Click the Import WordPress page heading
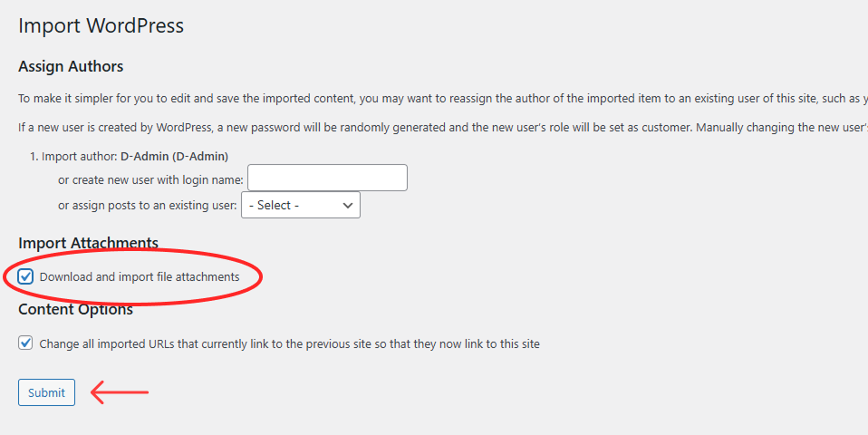The image size is (868, 435). (x=101, y=25)
